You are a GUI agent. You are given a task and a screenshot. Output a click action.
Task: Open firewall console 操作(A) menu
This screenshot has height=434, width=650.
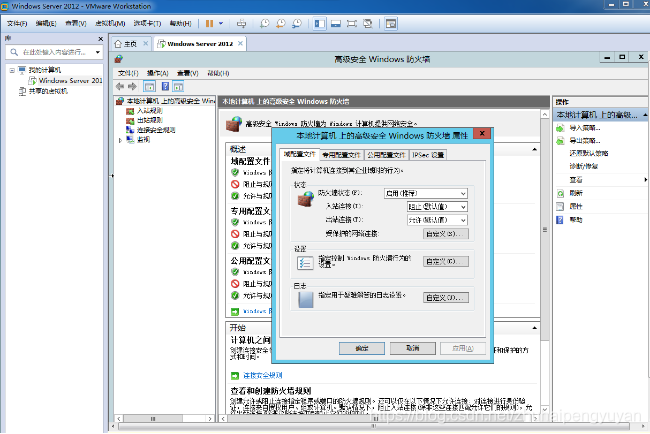pos(158,73)
